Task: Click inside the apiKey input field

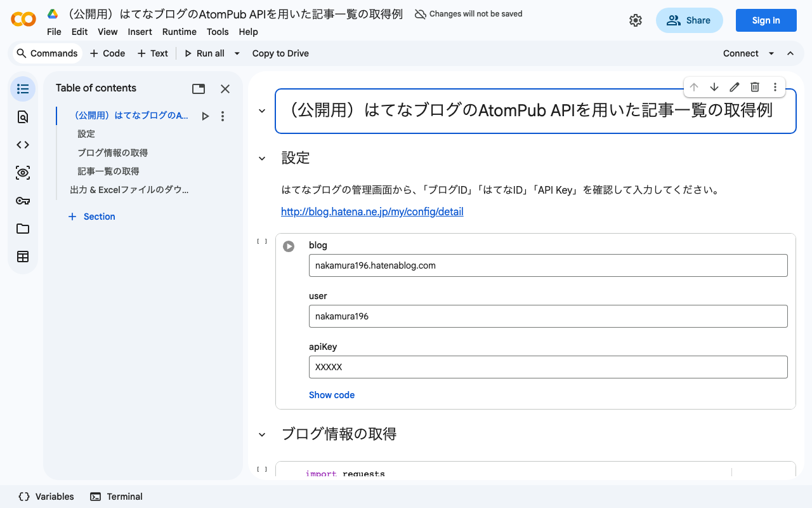Action: (548, 367)
